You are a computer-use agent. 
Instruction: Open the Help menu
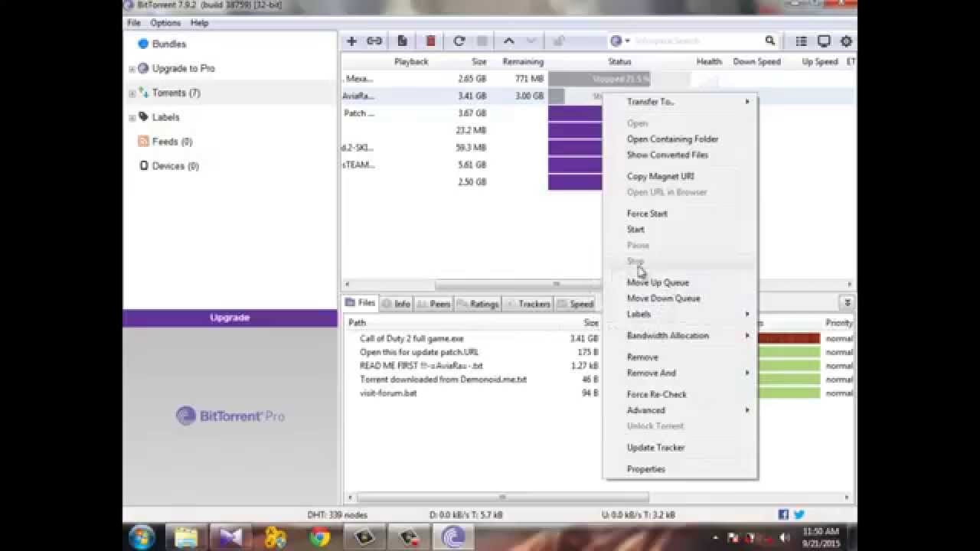(199, 23)
